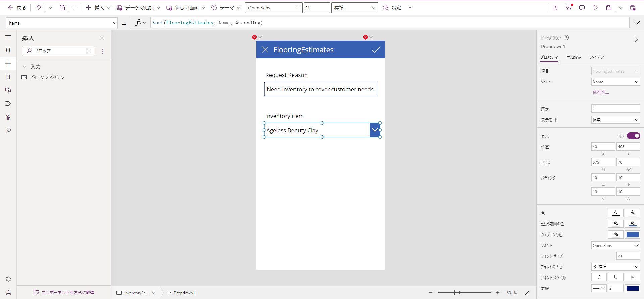
Task: Click the help question mark beside ドロップ ダウン
Action: click(566, 38)
